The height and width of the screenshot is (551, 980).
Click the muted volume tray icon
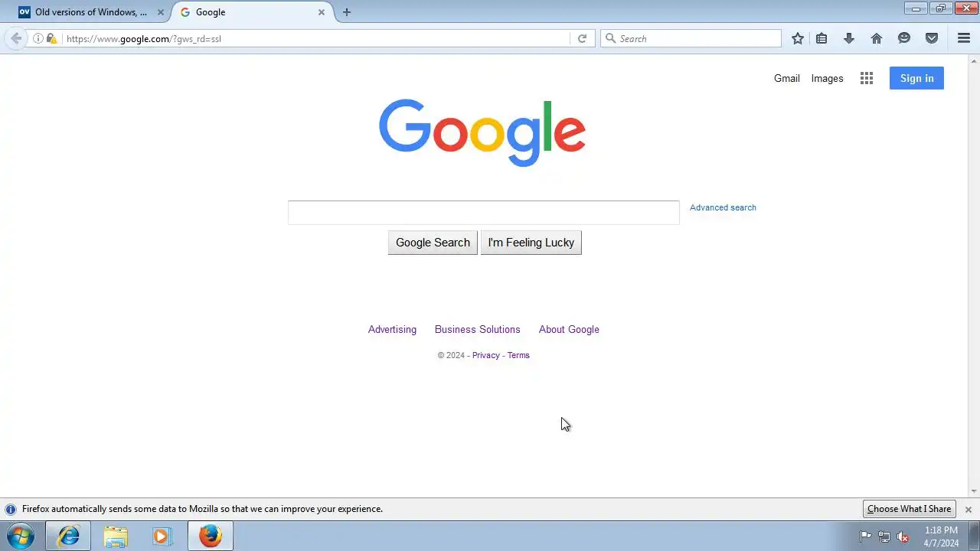pos(903,536)
